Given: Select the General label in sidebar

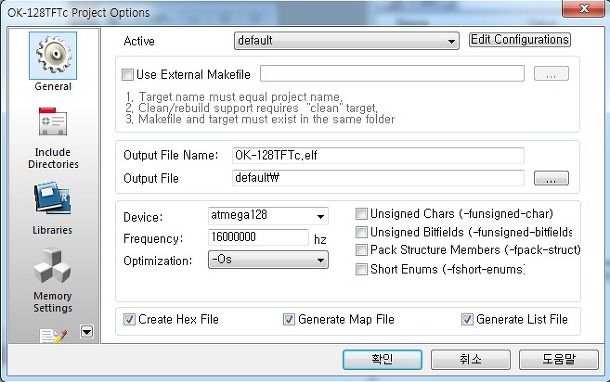Looking at the screenshot, I should 53,86.
